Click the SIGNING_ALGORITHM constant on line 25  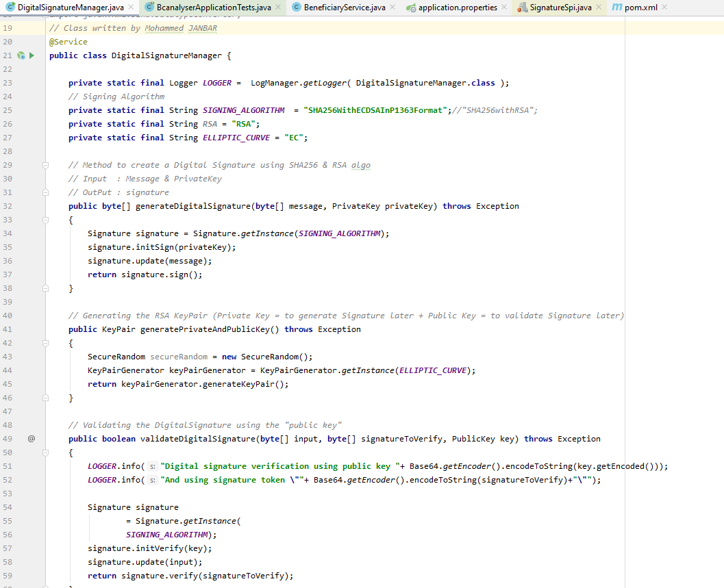[244, 110]
